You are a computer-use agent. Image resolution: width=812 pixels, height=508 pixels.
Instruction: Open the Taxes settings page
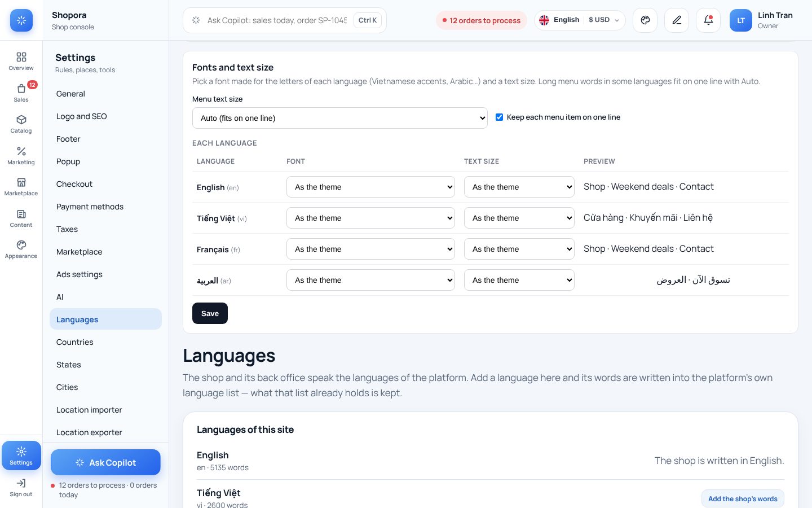(x=105, y=229)
